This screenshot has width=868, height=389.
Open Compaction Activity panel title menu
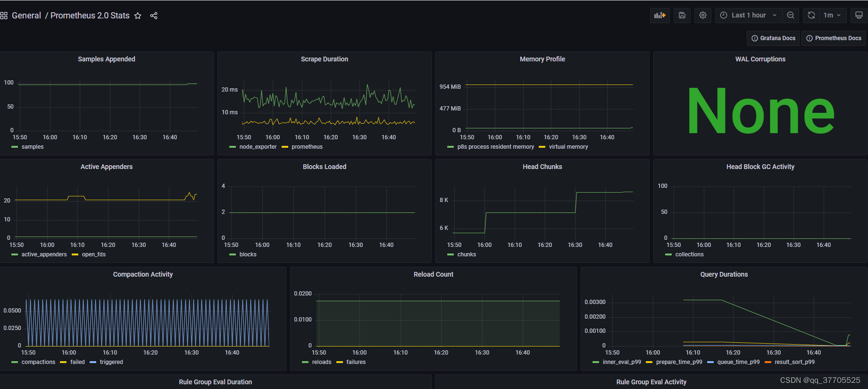[x=143, y=274]
